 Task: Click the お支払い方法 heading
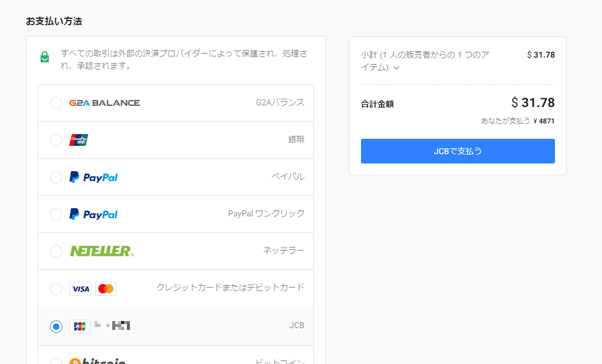tap(54, 21)
